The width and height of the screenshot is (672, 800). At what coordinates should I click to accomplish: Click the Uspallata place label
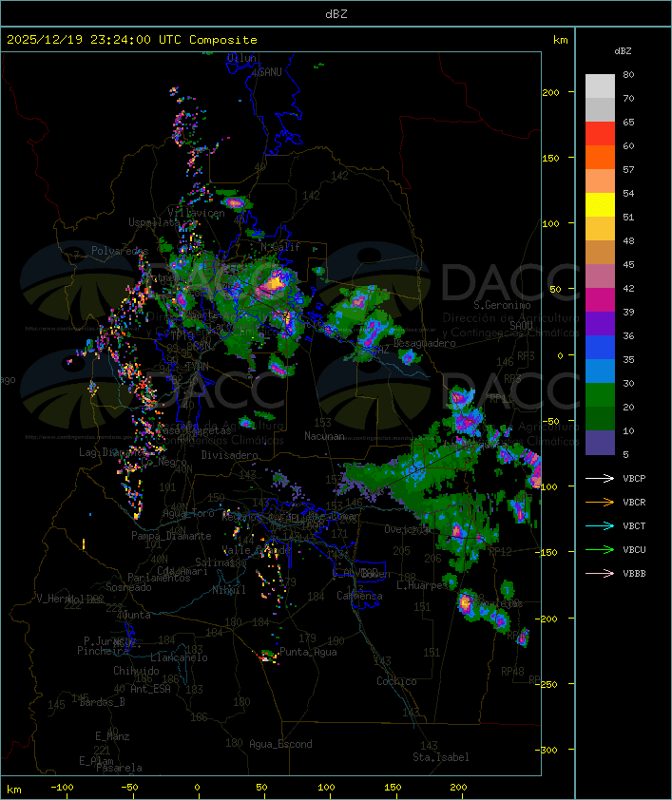tap(154, 222)
